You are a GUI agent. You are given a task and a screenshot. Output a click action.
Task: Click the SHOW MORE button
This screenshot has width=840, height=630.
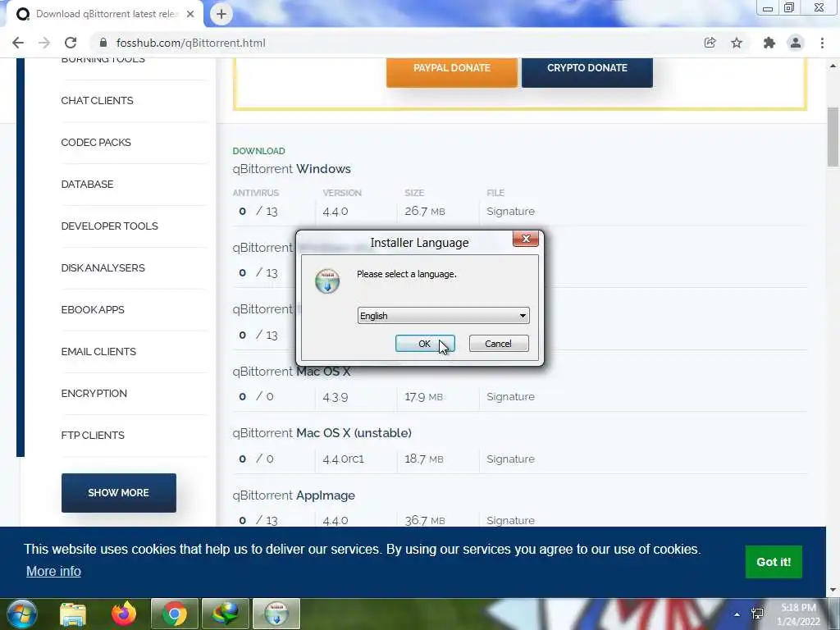(118, 493)
